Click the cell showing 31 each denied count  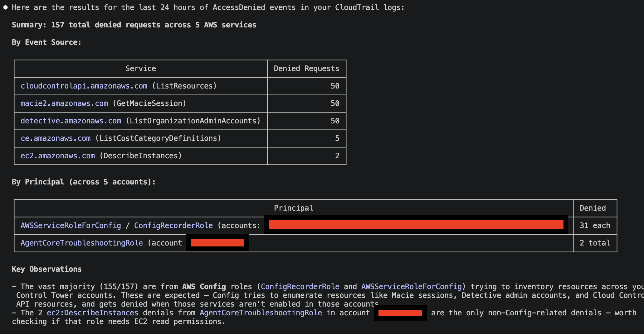click(595, 225)
